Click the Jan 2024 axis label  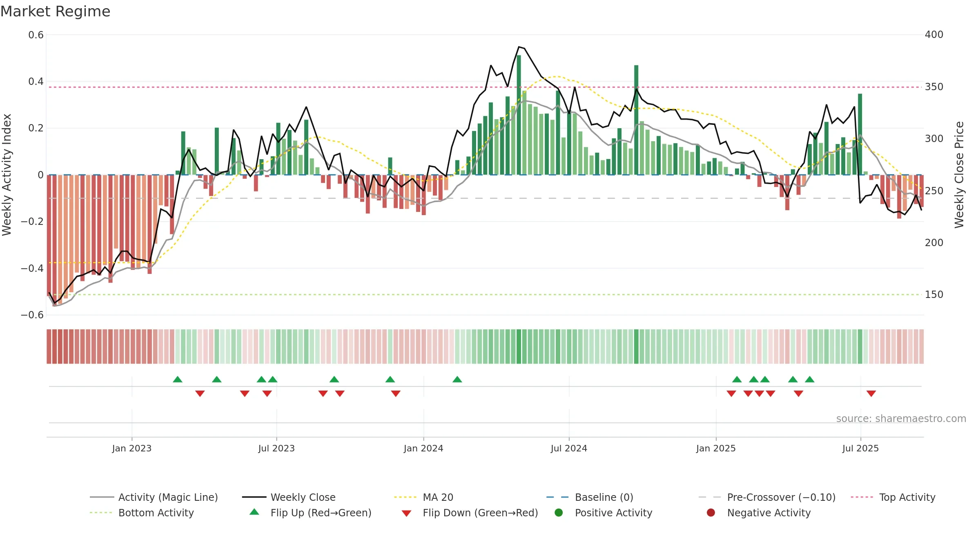[x=423, y=448]
